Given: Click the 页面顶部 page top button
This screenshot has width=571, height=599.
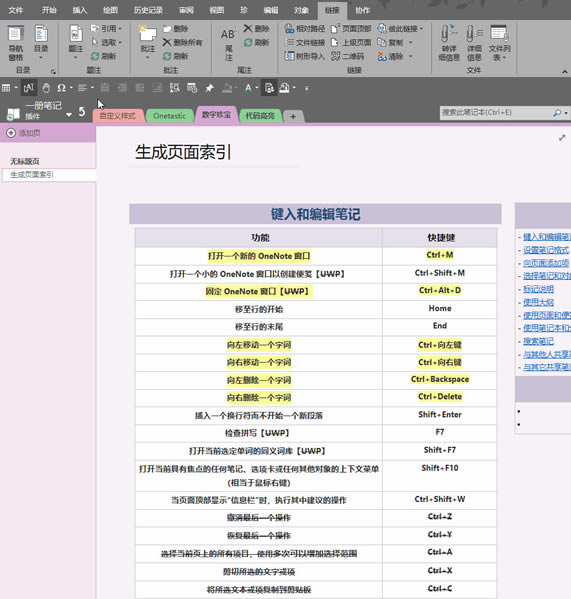Looking at the screenshot, I should click(351, 29).
